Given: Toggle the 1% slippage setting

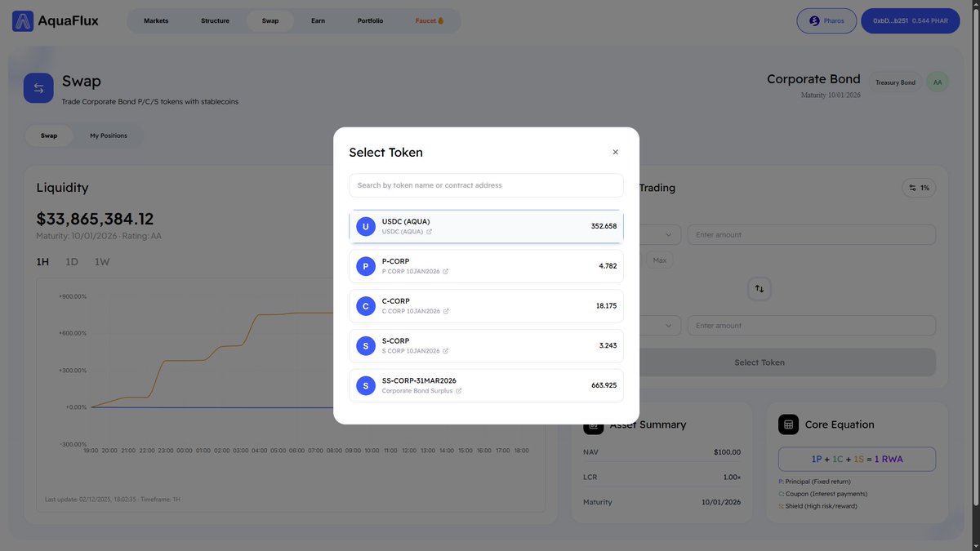Looking at the screenshot, I should coord(920,187).
